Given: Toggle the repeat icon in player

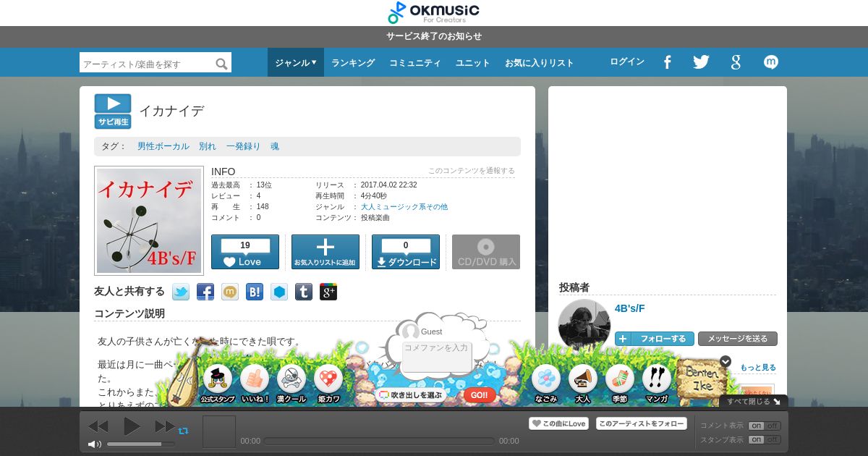Looking at the screenshot, I should point(183,430).
